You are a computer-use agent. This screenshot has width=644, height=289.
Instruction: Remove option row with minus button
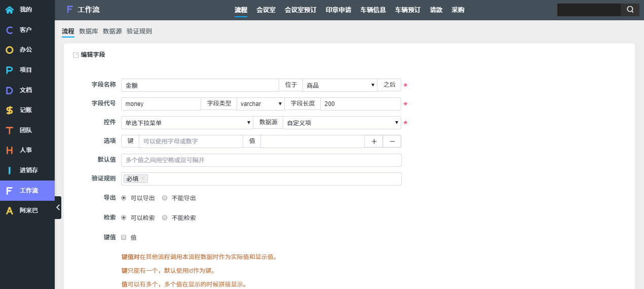pyautogui.click(x=392, y=141)
